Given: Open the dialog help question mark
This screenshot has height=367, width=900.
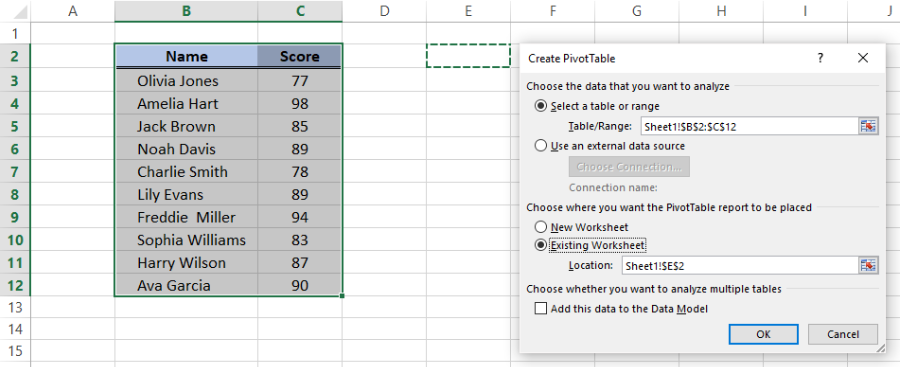Looking at the screenshot, I should click(x=820, y=57).
